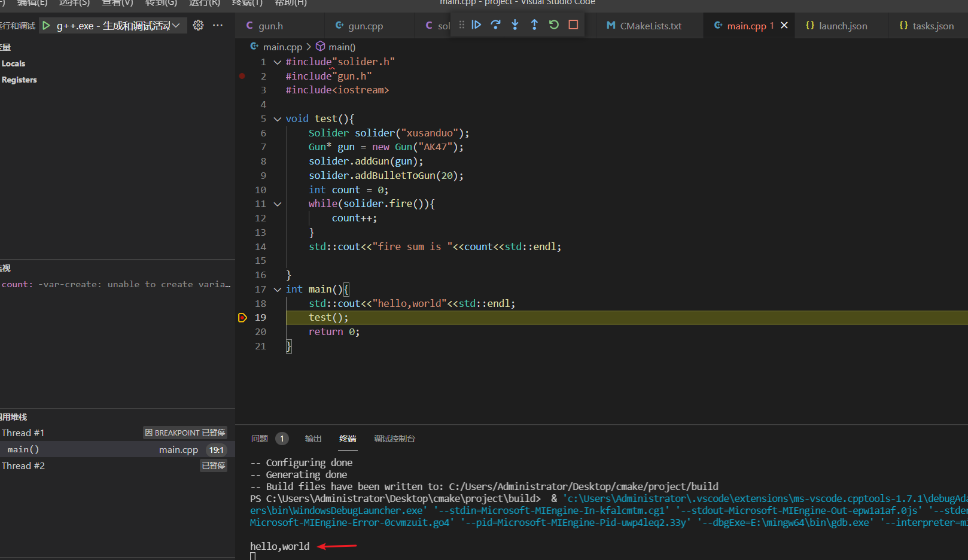
Task: Select the main() stack frame
Action: (x=117, y=449)
